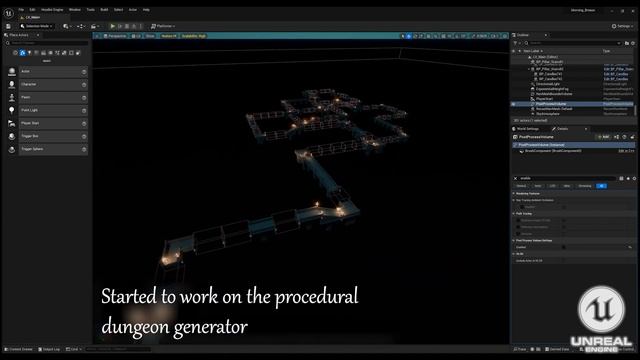
Task: Click the Pawn item icon in Place Actors
Action: [12, 98]
